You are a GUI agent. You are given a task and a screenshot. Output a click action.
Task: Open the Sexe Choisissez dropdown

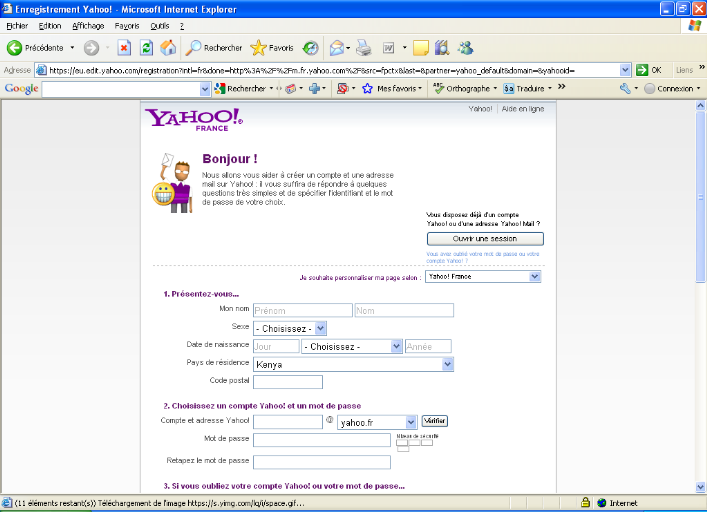coord(289,329)
